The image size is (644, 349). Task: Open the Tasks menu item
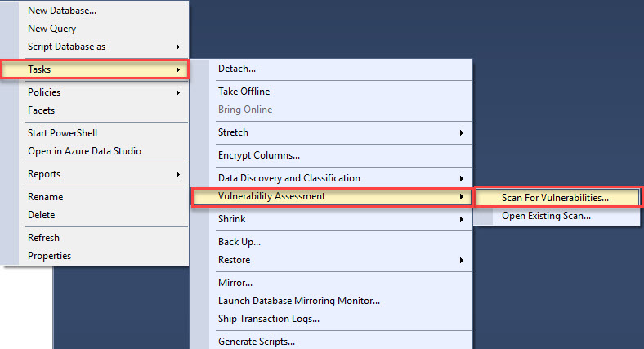tap(95, 69)
